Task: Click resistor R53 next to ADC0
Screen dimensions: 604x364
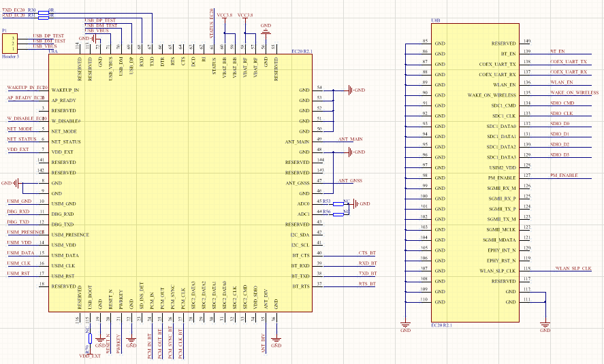Action: [347, 203]
